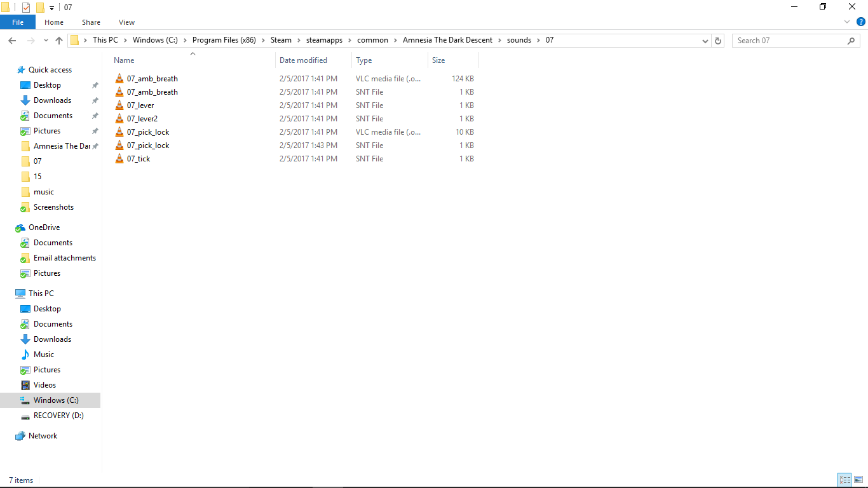The width and height of the screenshot is (868, 488).
Task: Switch to the View ribbon tab
Action: 126,22
